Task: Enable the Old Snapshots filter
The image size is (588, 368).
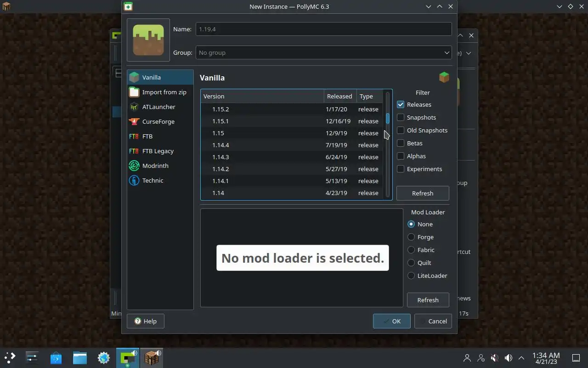Action: pyautogui.click(x=401, y=130)
